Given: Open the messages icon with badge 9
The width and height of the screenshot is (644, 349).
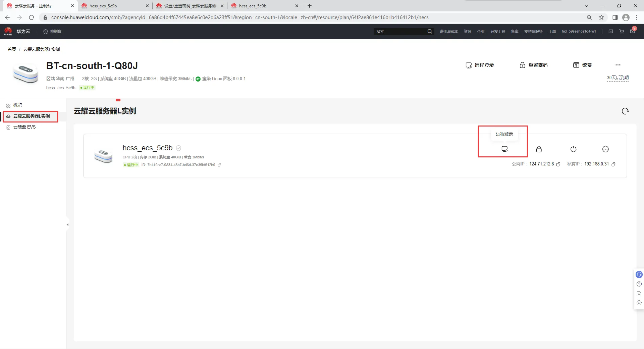Looking at the screenshot, I should (633, 31).
